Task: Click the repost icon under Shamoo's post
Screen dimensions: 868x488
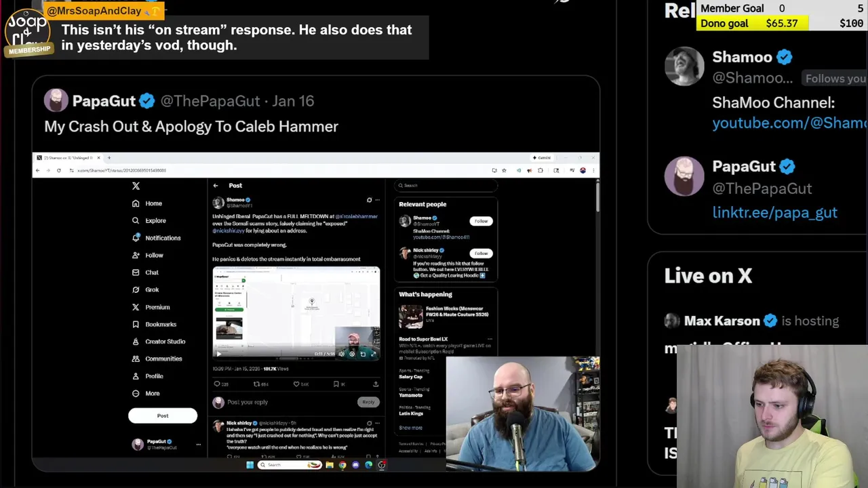Action: click(256, 384)
